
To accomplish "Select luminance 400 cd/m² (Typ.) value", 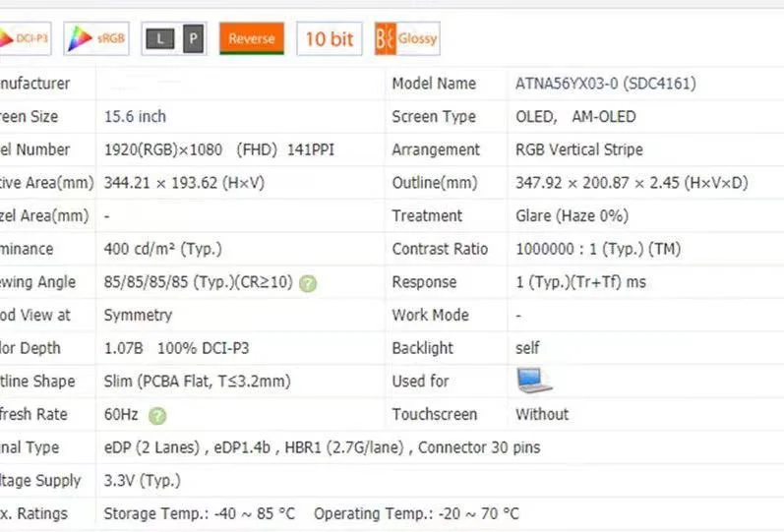I will tap(163, 249).
